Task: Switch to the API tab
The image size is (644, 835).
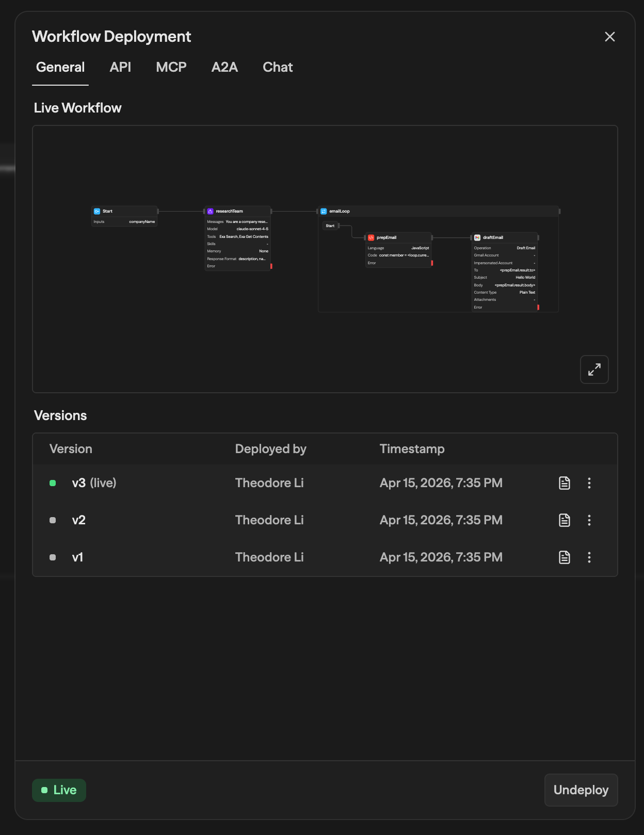Action: [x=120, y=67]
